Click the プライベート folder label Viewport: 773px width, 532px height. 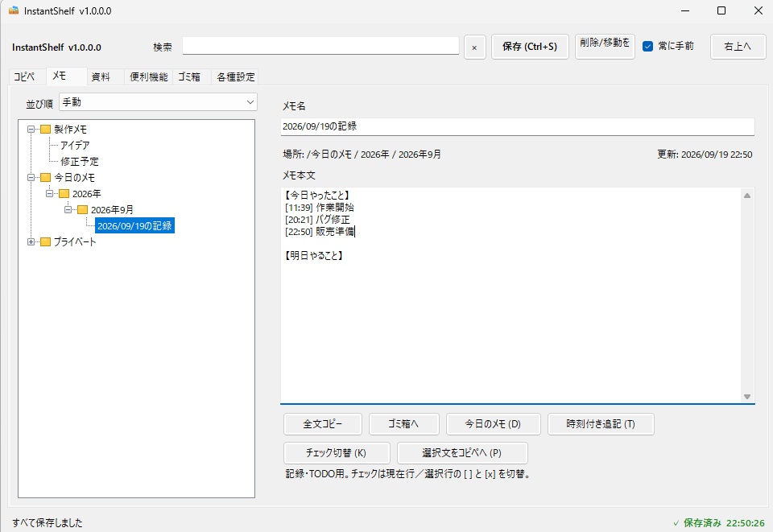[75, 242]
